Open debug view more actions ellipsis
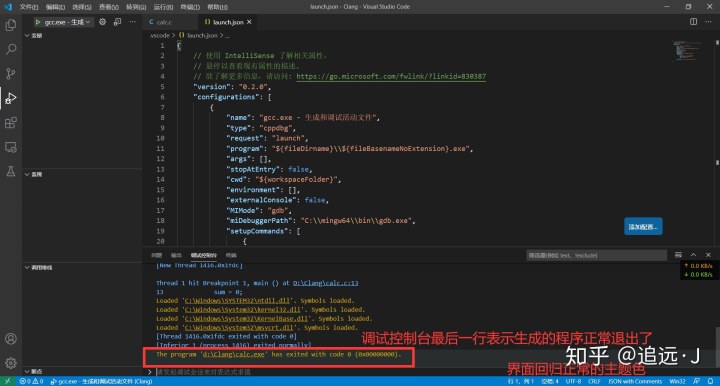The width and height of the screenshot is (720, 386). (132, 22)
